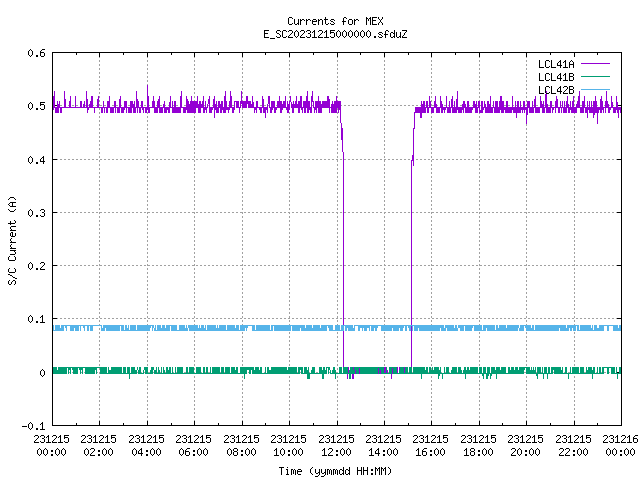
Task: Click the x-axis tick 231215 02:00
Action: pos(98,446)
